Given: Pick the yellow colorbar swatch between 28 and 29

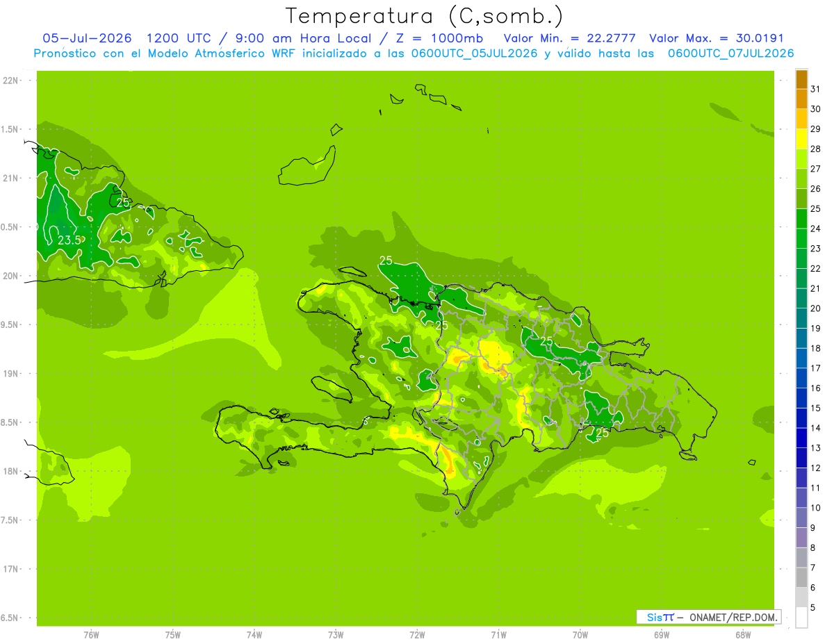Looking at the screenshot, I should click(x=801, y=138).
